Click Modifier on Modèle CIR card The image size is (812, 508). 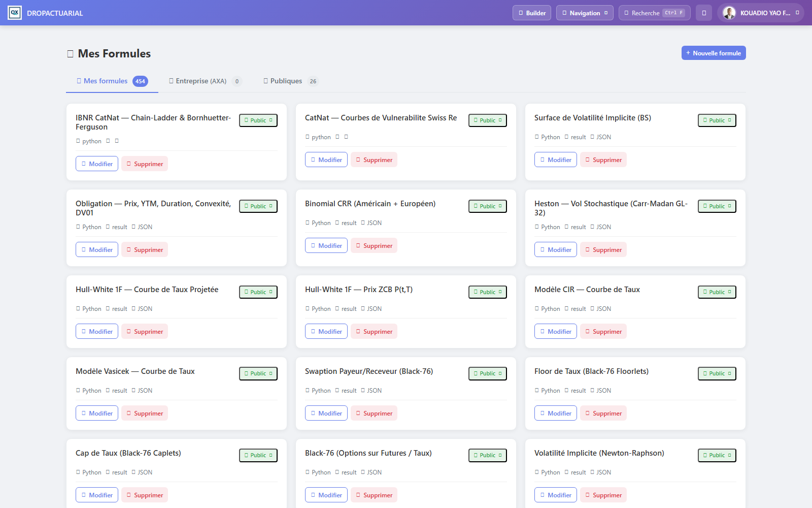pyautogui.click(x=556, y=331)
